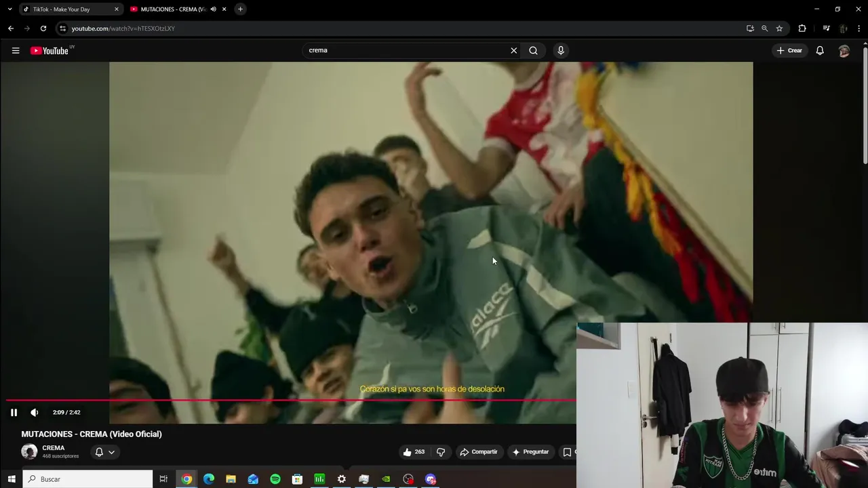The image size is (868, 488).
Task: Like the video with thumbs up
Action: click(x=413, y=452)
